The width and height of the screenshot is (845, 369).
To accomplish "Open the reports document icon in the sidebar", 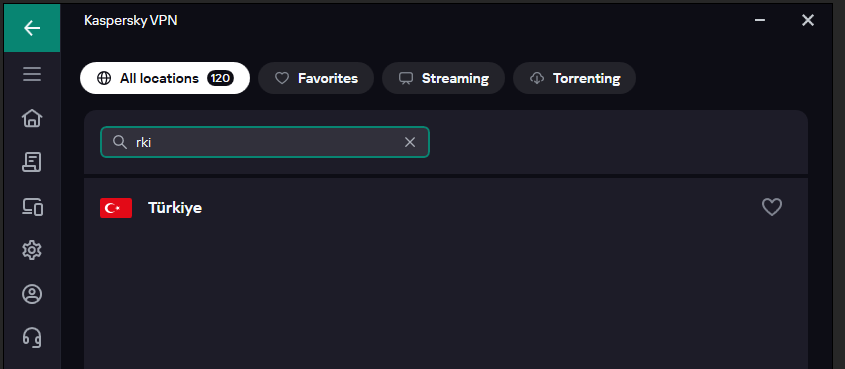I will coord(32,162).
